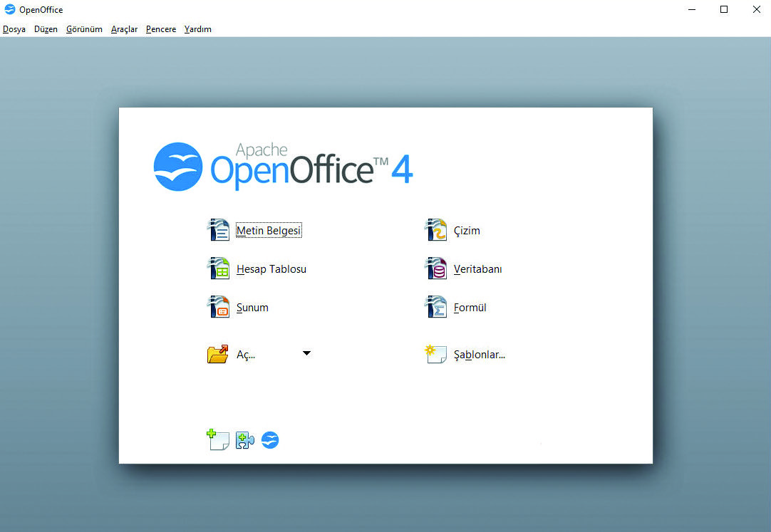Click the Aç folder icon
Image resolution: width=771 pixels, height=532 pixels.
[218, 354]
